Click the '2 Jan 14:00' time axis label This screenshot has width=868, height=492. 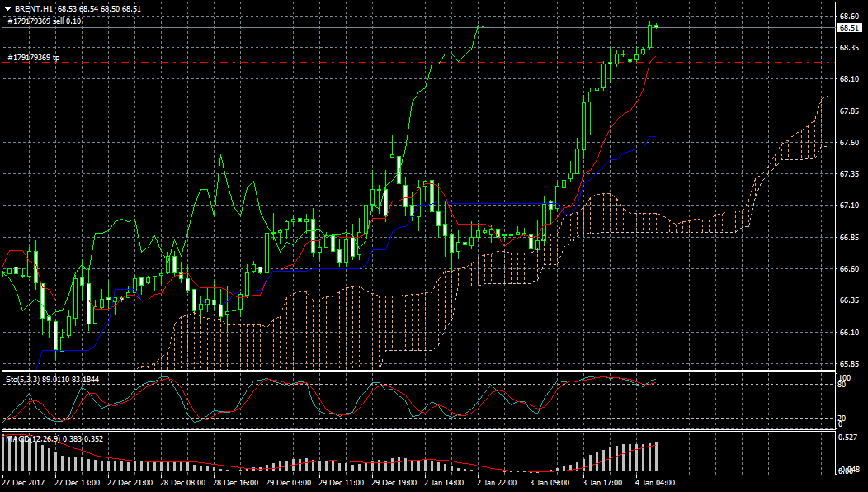[x=444, y=483]
